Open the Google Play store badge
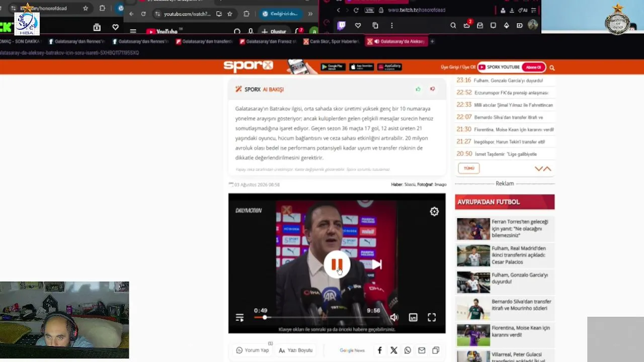 [x=333, y=67]
